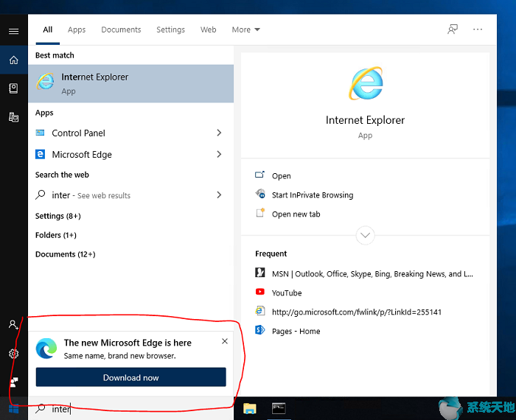Expand Control Panel result arrow
Screen dimensions: 516x420
coord(219,133)
